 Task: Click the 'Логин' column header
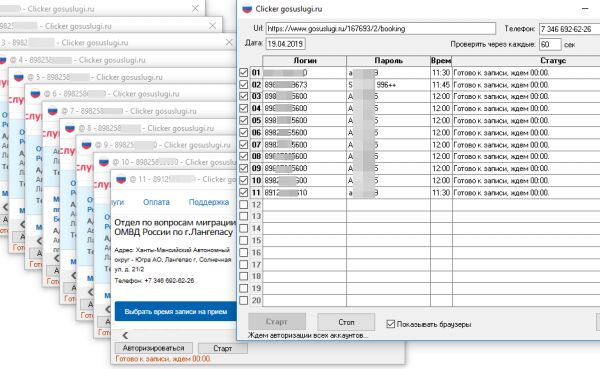(x=305, y=60)
